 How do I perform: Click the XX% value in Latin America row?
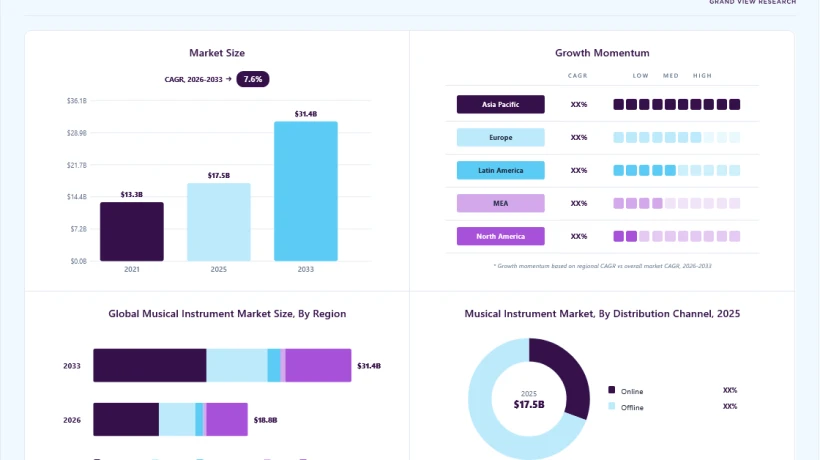click(x=579, y=170)
